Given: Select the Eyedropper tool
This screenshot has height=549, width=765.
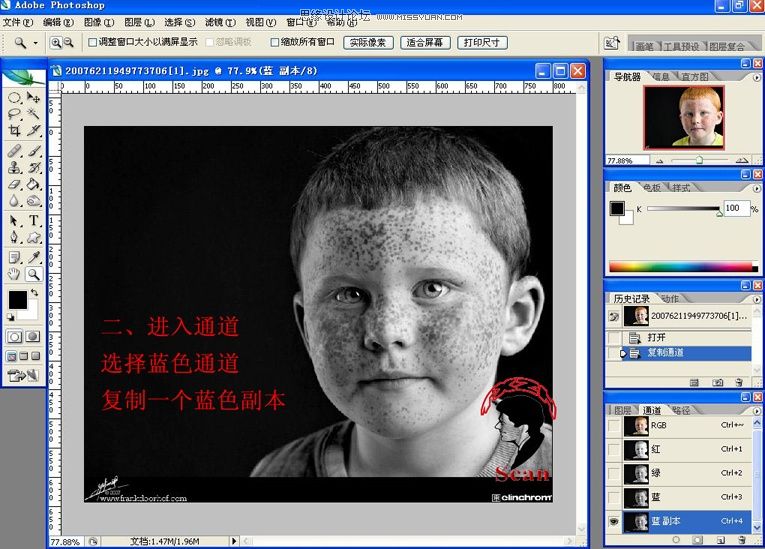Looking at the screenshot, I should coord(34,258).
